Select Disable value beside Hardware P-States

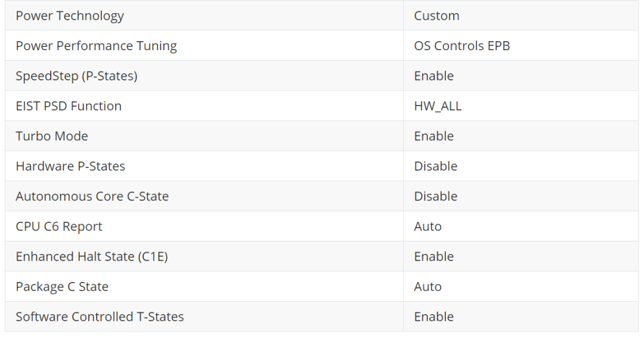[435, 166]
